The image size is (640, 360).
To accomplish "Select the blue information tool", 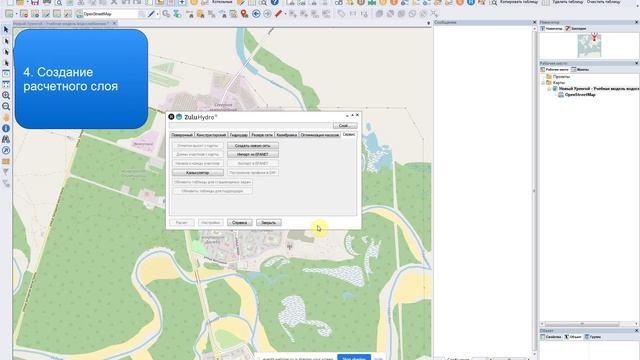I will (6, 128).
